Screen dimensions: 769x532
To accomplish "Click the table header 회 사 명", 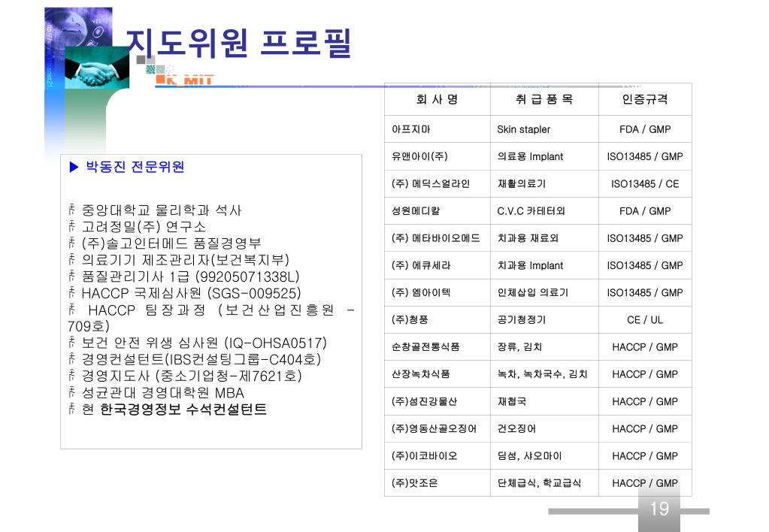I will (x=437, y=99).
